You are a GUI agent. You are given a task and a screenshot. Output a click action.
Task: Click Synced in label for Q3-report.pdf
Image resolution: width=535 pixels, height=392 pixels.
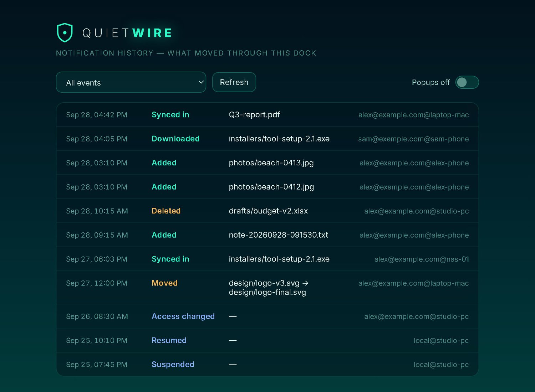point(170,115)
